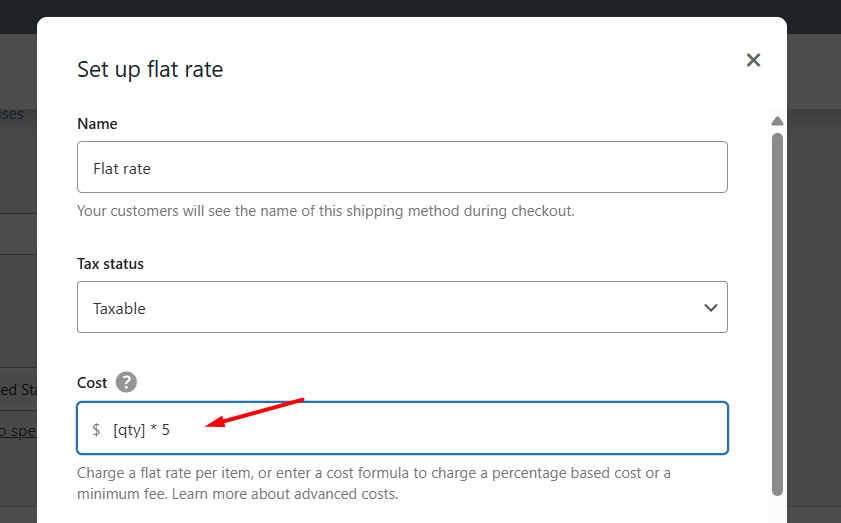
Task: Click the Tax status label
Action: pyautogui.click(x=110, y=264)
